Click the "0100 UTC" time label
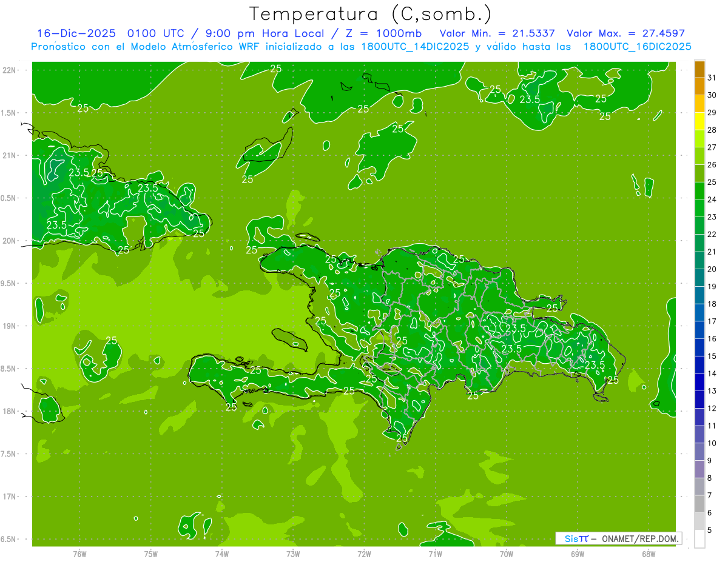The image size is (728, 562). click(155, 33)
